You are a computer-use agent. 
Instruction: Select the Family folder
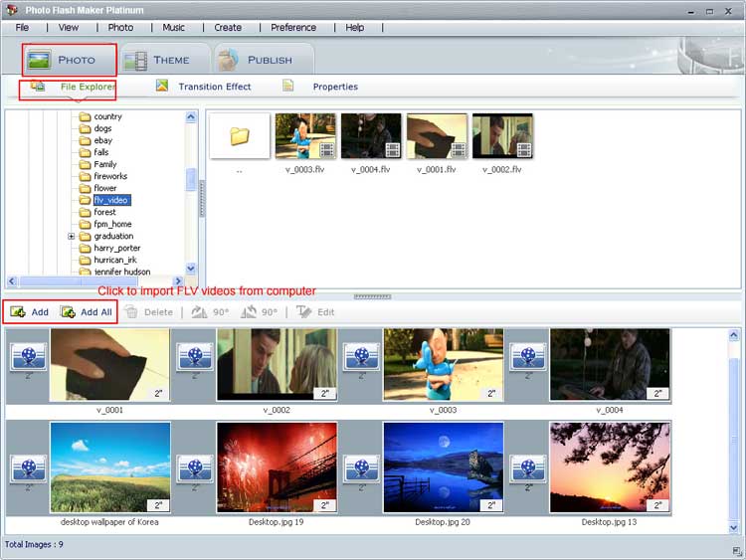tap(98, 164)
